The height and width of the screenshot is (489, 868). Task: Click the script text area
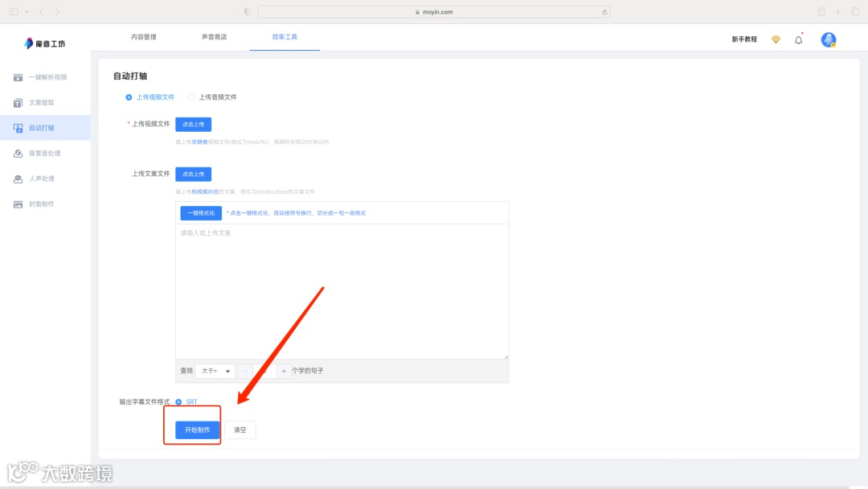342,292
